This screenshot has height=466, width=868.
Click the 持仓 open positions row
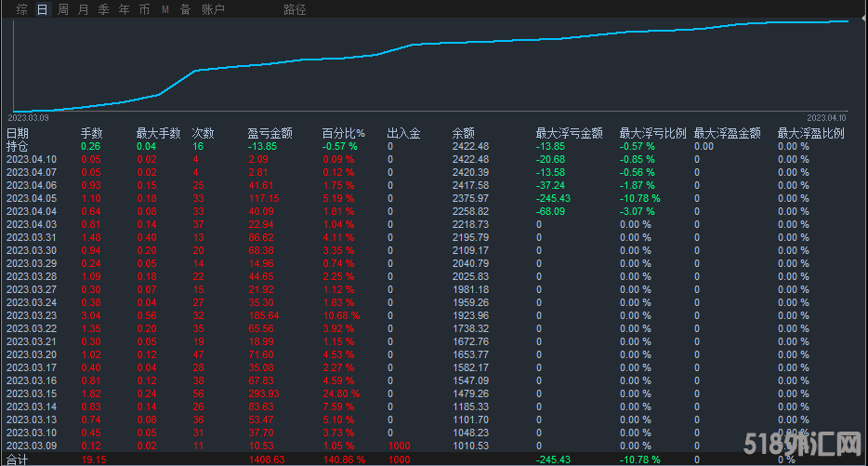(x=17, y=146)
